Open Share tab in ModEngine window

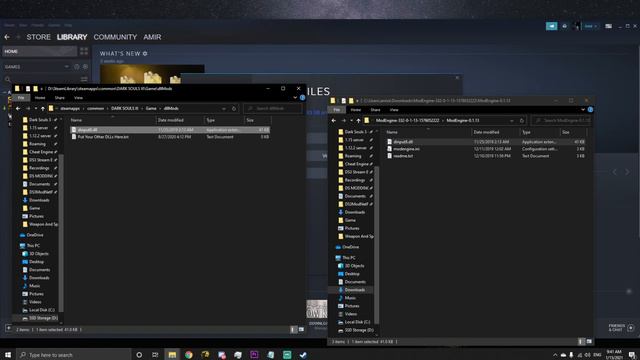(375, 110)
